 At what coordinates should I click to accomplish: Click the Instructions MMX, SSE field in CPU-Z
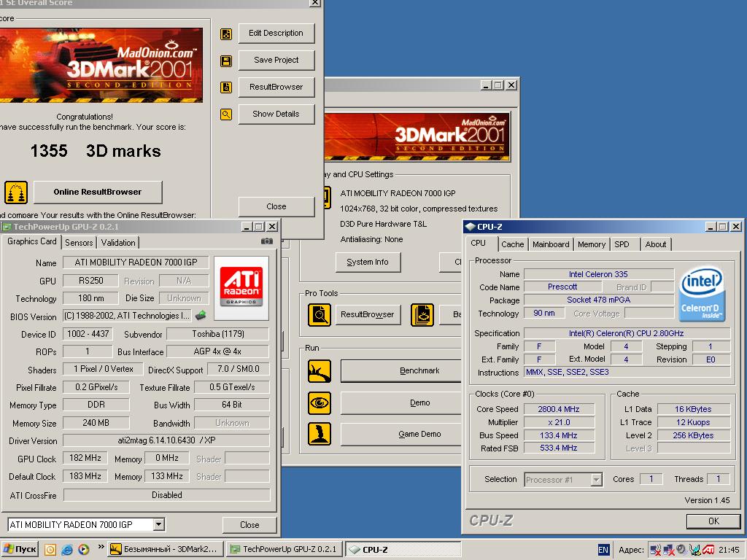[627, 373]
